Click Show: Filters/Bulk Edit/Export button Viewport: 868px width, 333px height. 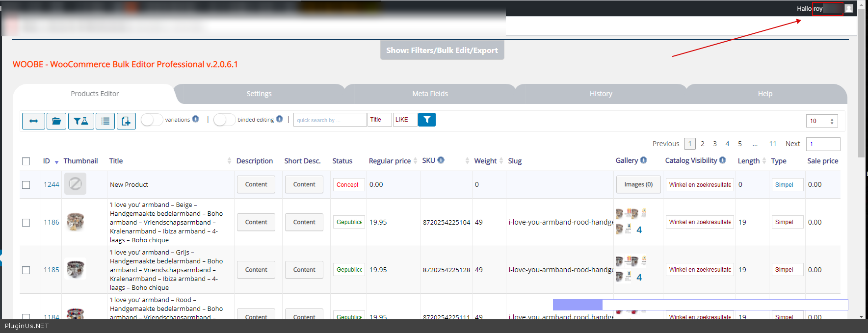pyautogui.click(x=442, y=50)
